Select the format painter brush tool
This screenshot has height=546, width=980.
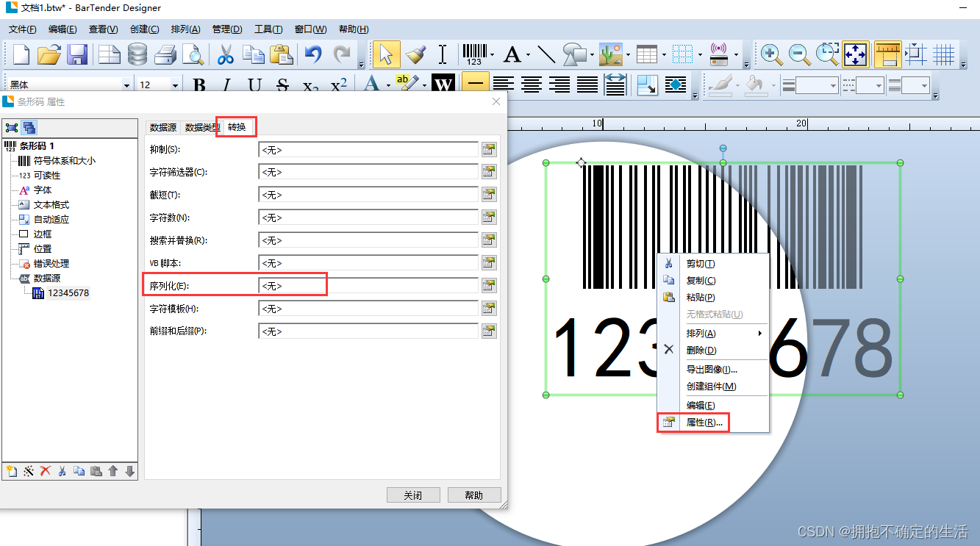pos(415,54)
